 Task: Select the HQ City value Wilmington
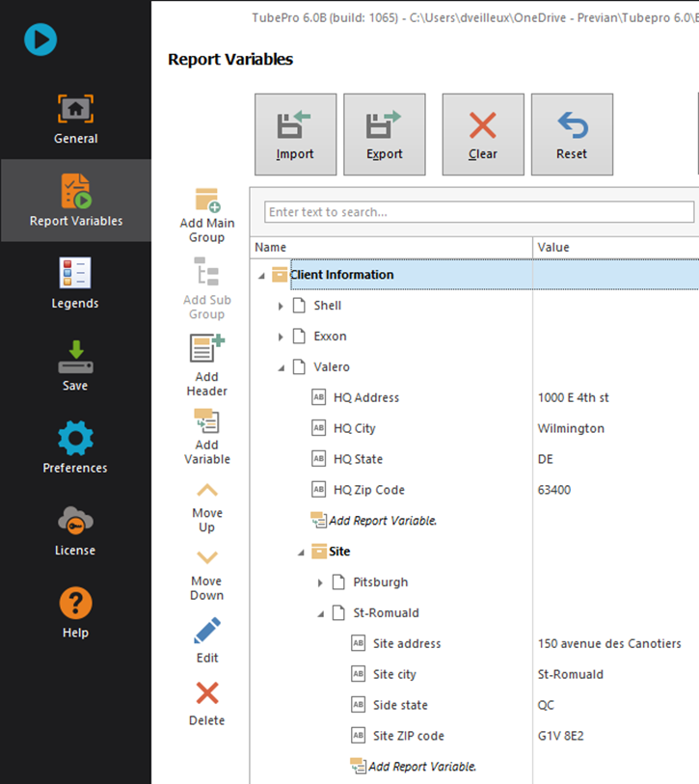(571, 428)
